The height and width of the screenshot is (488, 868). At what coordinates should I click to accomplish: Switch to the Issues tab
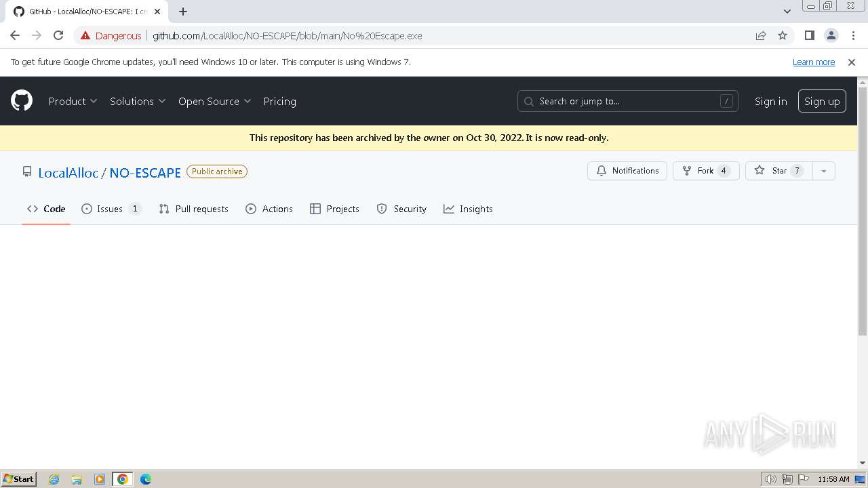pos(111,209)
